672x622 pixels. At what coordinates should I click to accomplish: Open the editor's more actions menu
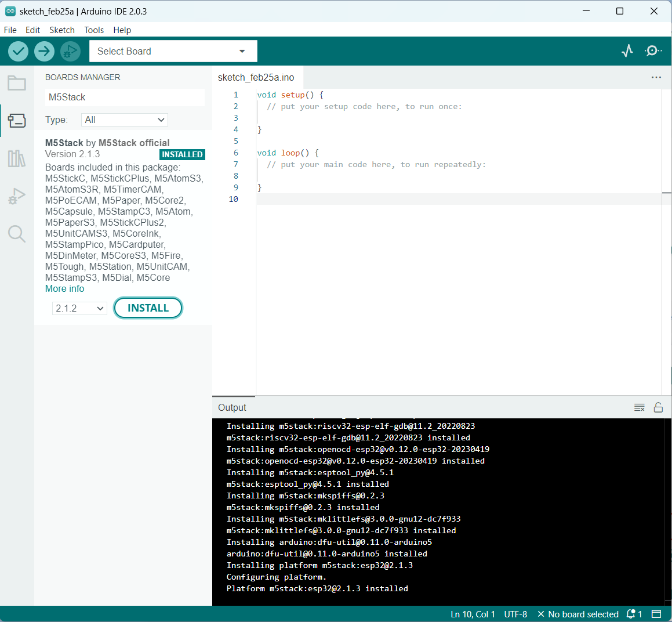point(656,77)
